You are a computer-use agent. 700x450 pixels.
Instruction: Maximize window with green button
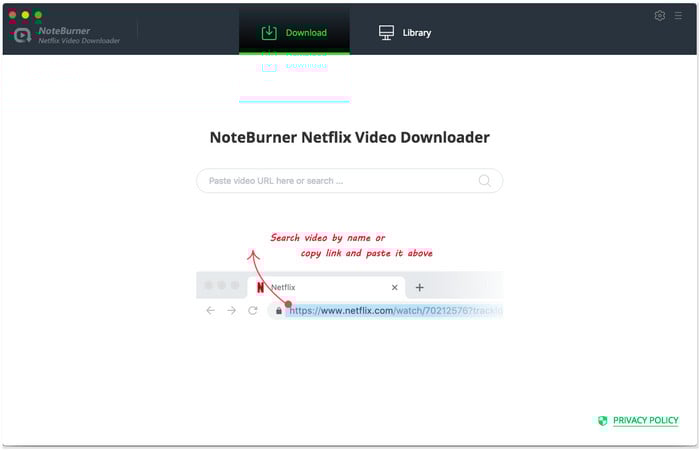pyautogui.click(x=38, y=15)
